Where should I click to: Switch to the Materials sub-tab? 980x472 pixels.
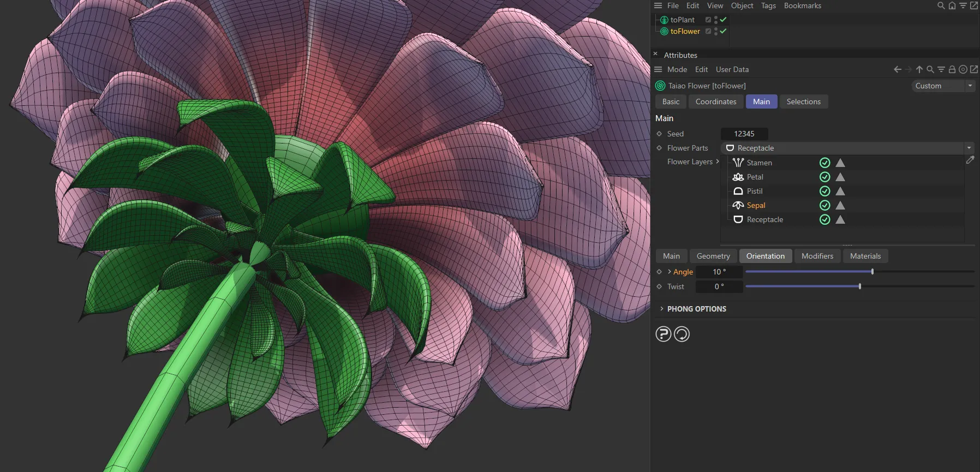pyautogui.click(x=865, y=256)
